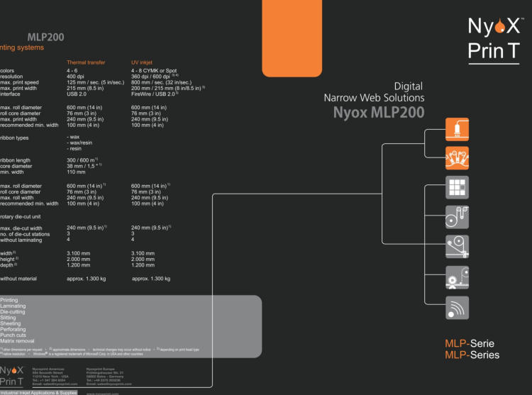532x395 pixels.
Task: Click the orange inkjet print head icon
Action: tap(457, 129)
